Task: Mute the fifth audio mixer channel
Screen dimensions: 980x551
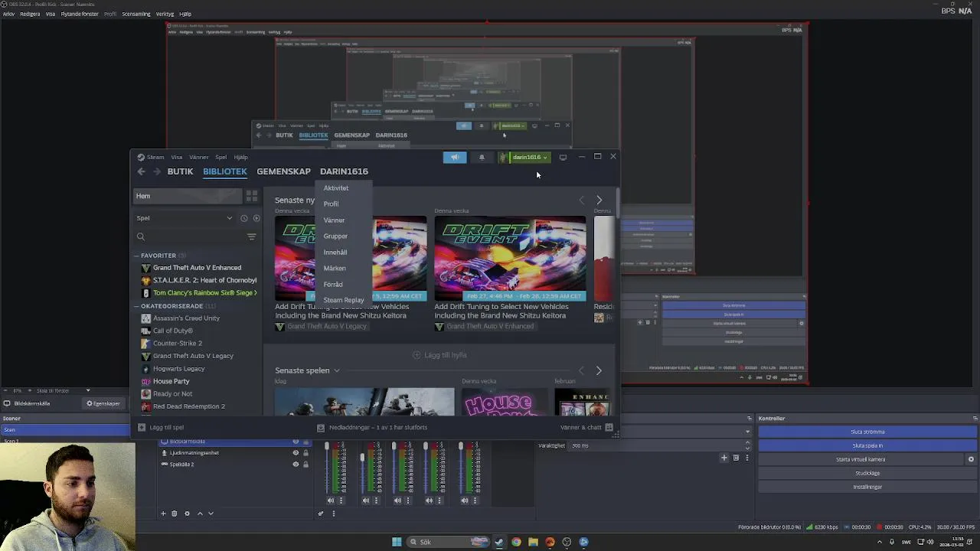Action: tap(464, 500)
